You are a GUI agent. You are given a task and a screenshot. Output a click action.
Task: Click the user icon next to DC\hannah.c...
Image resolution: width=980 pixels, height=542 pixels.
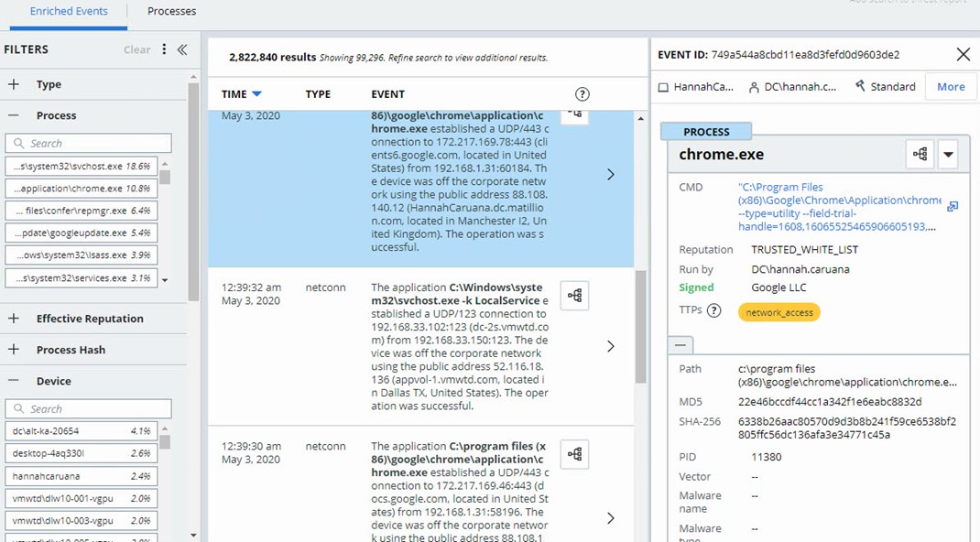(754, 87)
